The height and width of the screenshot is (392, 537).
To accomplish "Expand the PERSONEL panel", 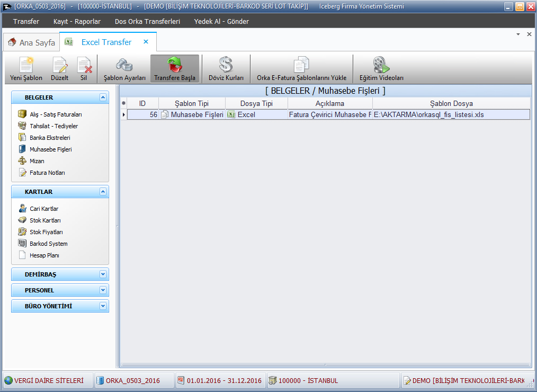I will [x=103, y=290].
